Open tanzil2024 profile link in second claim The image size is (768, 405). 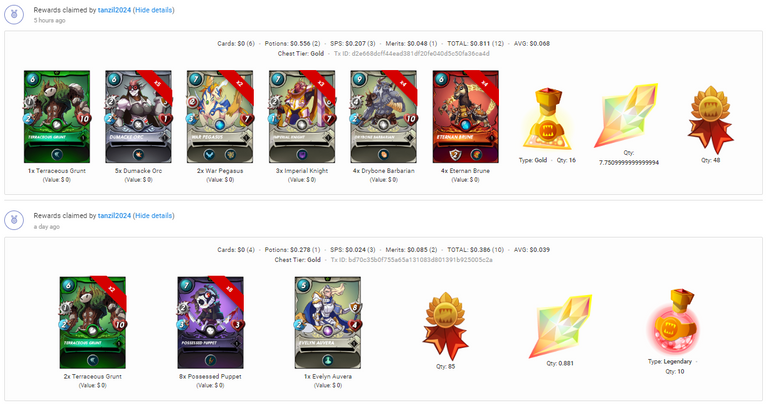click(x=114, y=215)
